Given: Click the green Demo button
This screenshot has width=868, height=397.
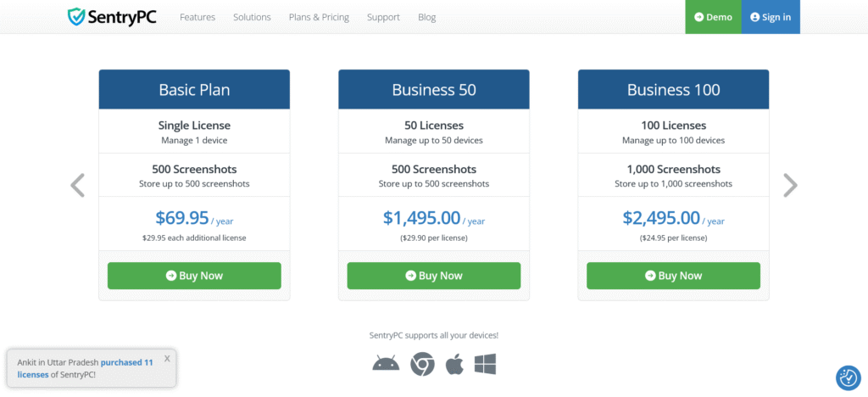Looking at the screenshot, I should [713, 17].
